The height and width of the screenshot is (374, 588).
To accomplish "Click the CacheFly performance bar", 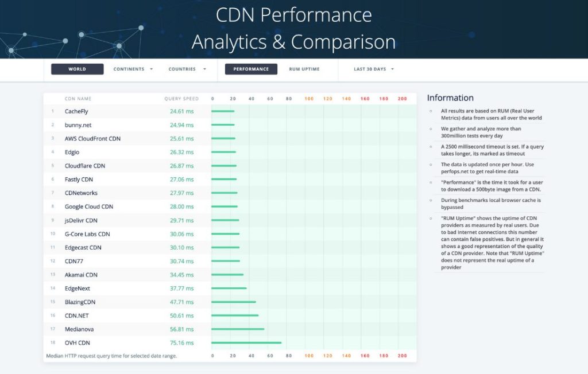I will tap(223, 111).
